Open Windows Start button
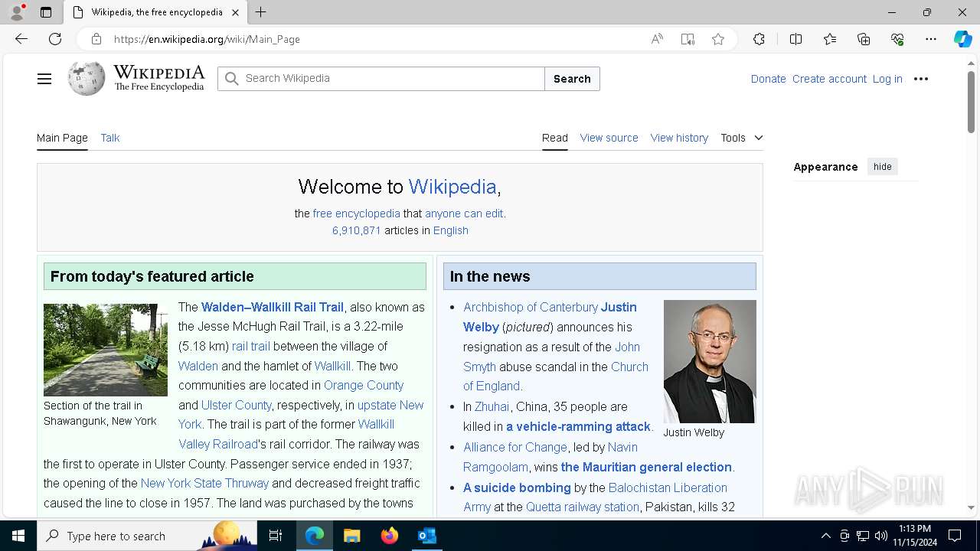980x551 pixels. coord(18,536)
